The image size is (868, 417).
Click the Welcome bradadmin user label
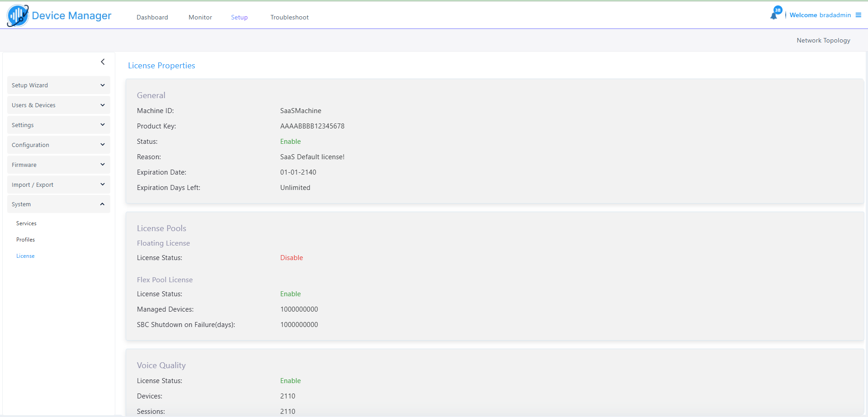click(820, 15)
